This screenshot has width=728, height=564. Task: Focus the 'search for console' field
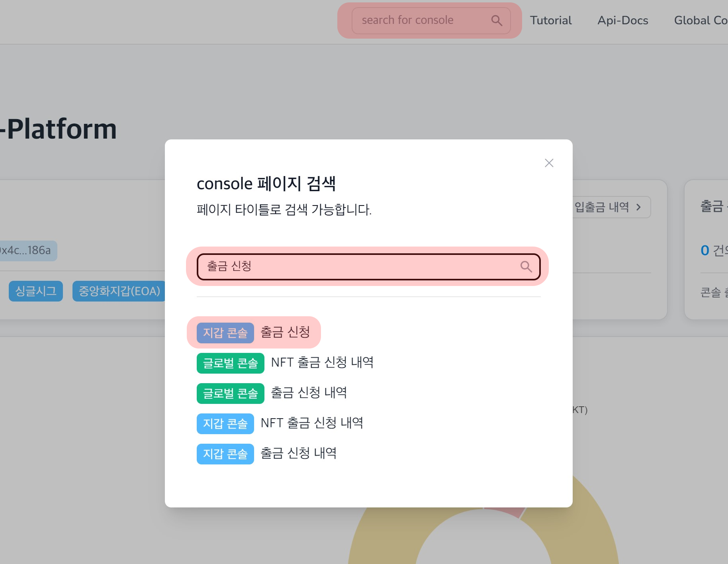431,20
